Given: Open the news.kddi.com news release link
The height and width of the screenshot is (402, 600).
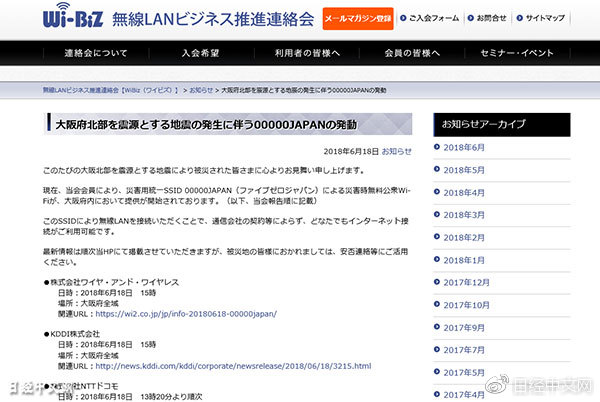Looking at the screenshot, I should [x=233, y=366].
